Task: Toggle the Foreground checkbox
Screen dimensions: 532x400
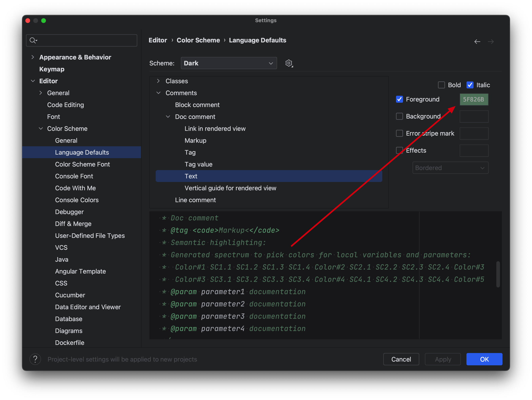Action: click(x=399, y=99)
